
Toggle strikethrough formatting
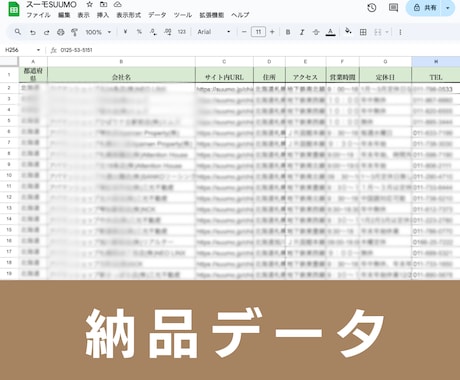click(x=316, y=32)
